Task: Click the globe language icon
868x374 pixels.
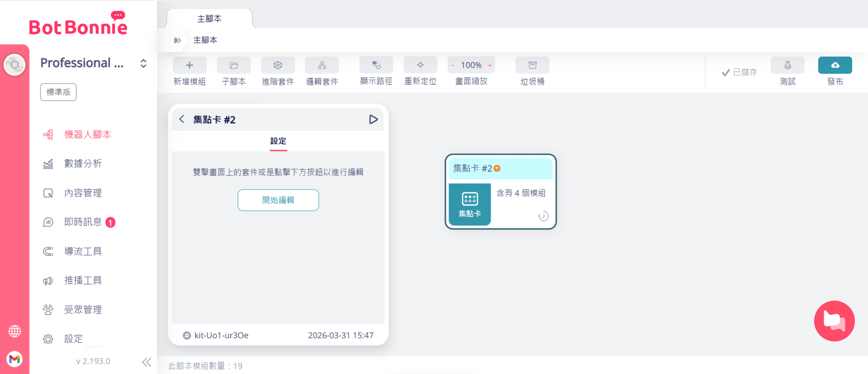Action: tap(14, 331)
